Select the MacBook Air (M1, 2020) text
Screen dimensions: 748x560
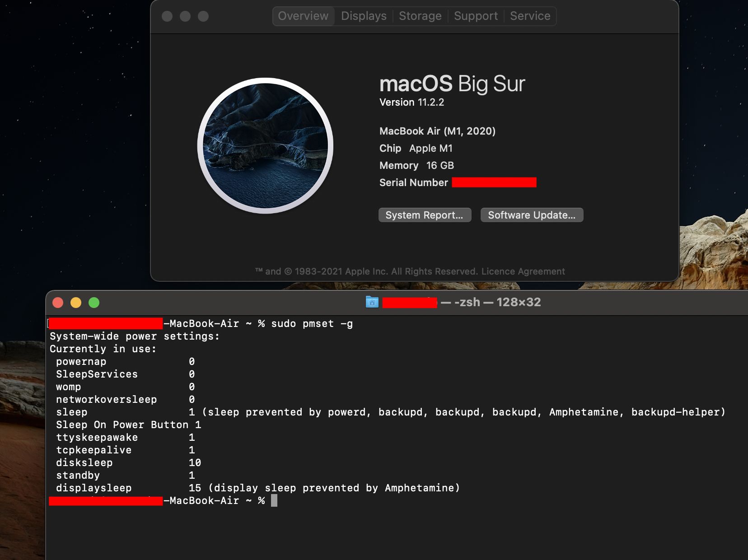click(437, 131)
